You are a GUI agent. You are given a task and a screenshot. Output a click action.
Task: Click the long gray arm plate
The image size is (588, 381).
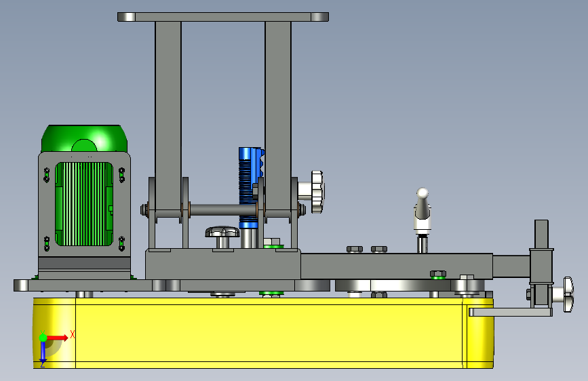[396, 266]
